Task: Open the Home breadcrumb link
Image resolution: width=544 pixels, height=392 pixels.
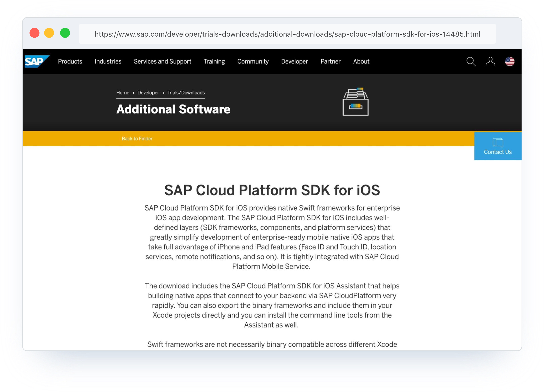Action: (123, 93)
